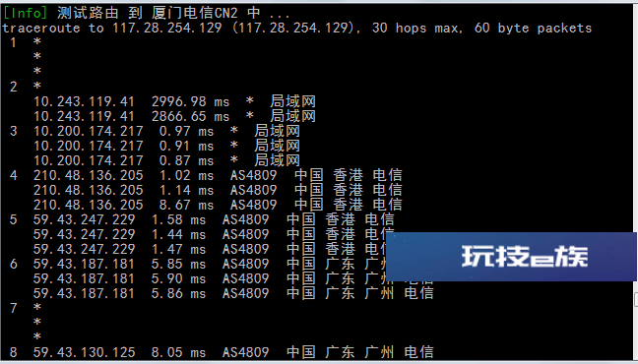Click AS4809 in the 1.47 ms row
This screenshot has height=364, width=638.
(x=246, y=249)
